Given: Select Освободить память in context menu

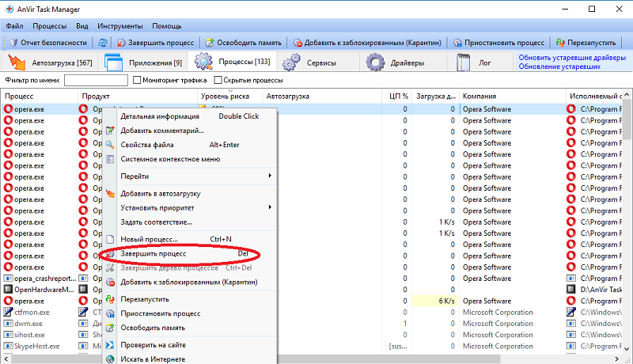Looking at the screenshot, I should tap(190, 328).
